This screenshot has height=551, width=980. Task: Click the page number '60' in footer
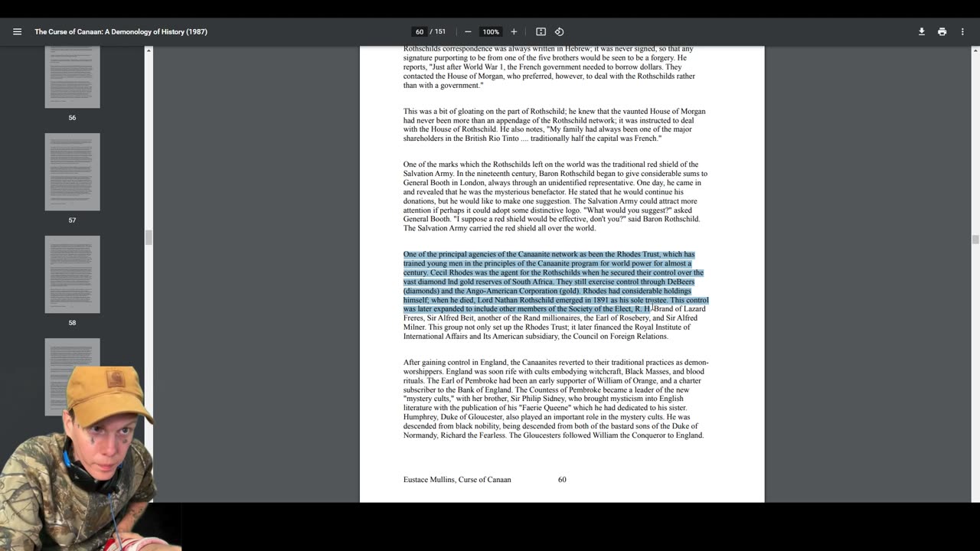tap(562, 480)
